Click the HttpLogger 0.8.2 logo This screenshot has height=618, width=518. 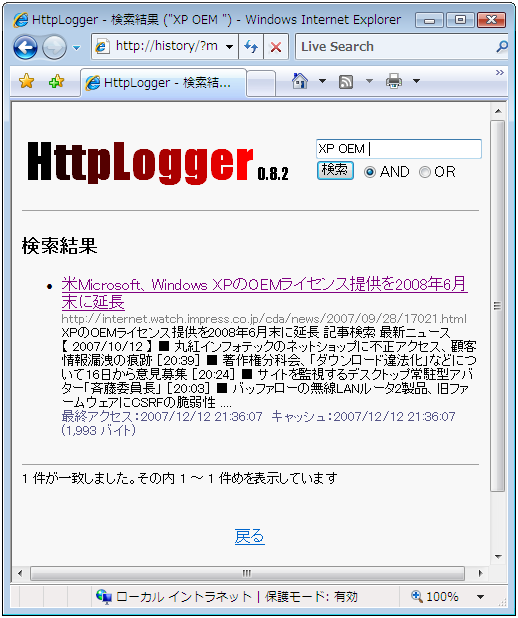tap(158, 163)
